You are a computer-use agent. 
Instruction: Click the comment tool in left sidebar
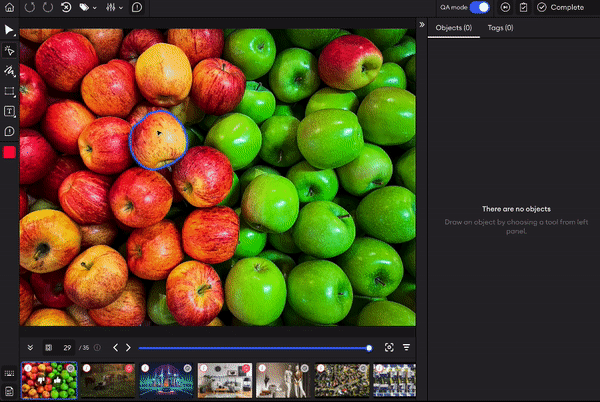point(10,131)
